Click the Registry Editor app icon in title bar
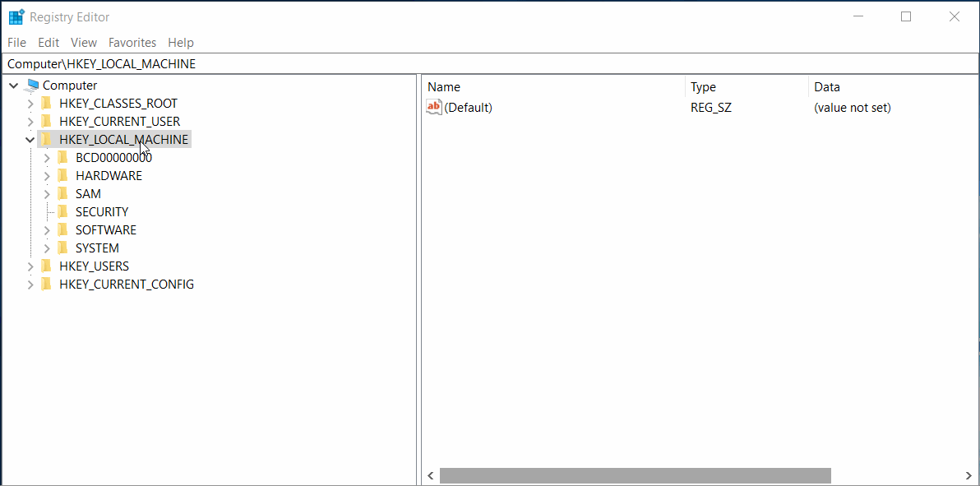This screenshot has width=980, height=486. point(16,17)
